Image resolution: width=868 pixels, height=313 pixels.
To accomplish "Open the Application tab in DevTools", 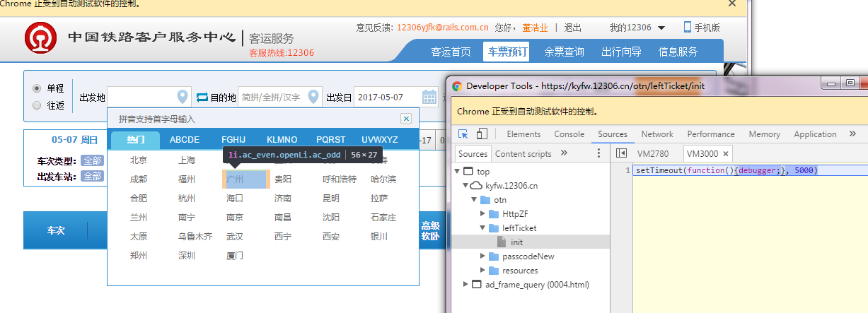I will (815, 134).
